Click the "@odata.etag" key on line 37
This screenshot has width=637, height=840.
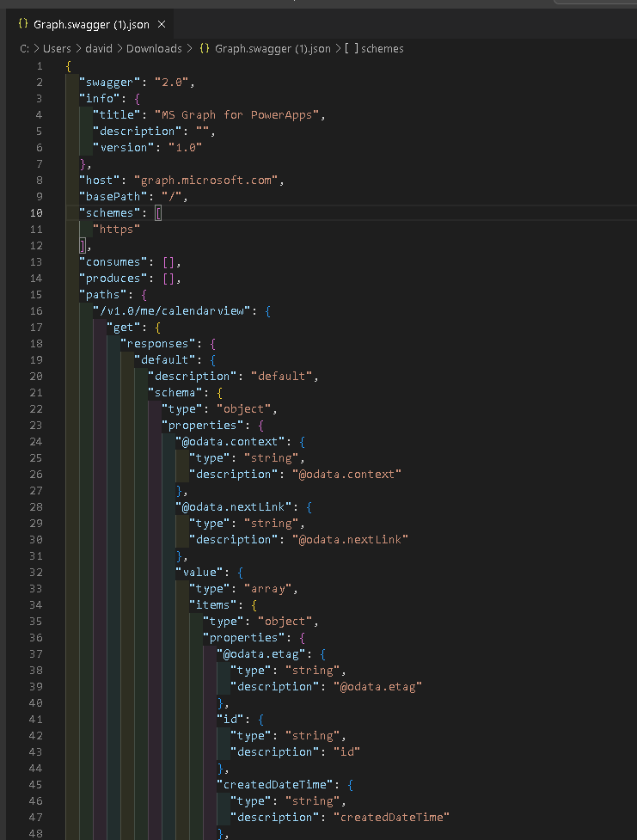(261, 654)
